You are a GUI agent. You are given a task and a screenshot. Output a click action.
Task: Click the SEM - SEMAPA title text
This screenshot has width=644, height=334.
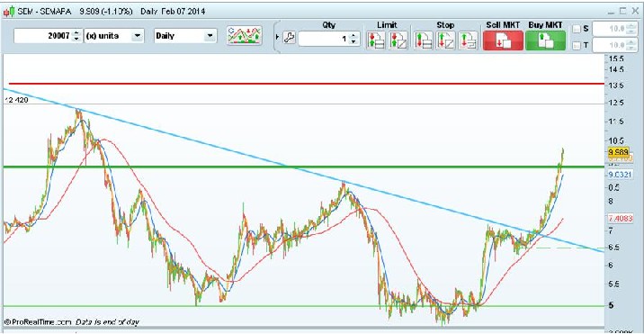[x=45, y=11]
